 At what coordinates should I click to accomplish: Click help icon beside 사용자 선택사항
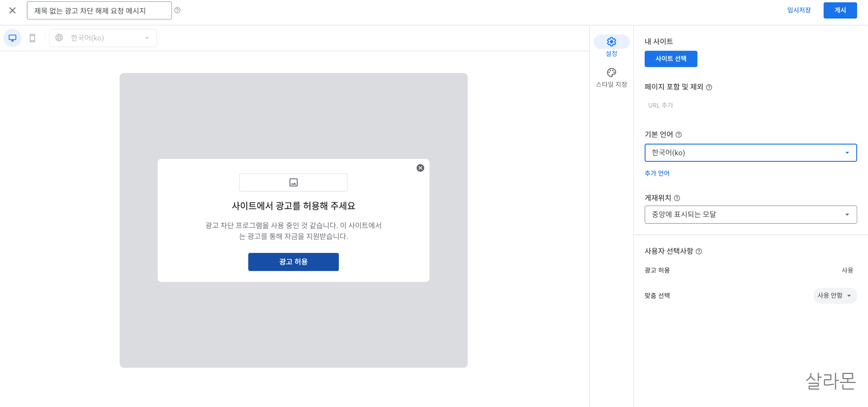tap(698, 252)
